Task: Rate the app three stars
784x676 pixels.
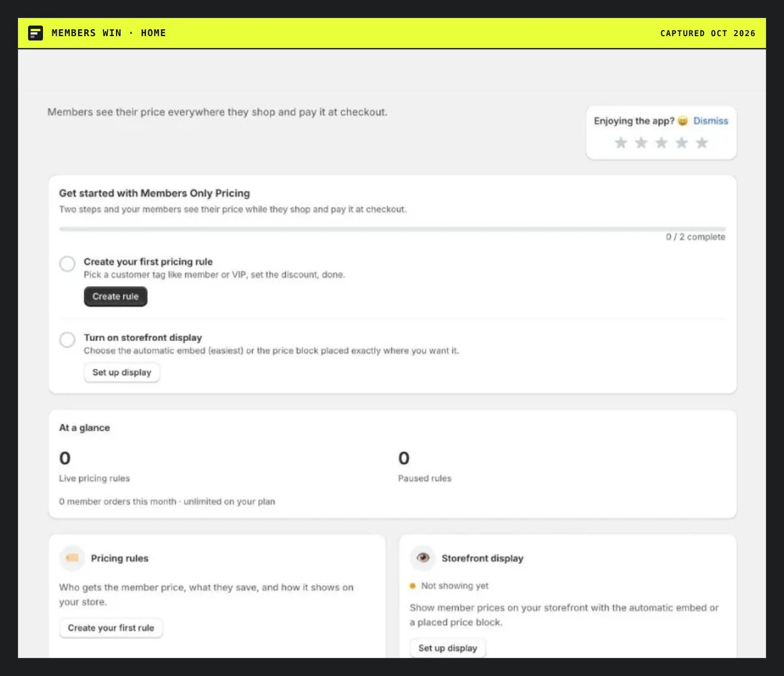Action: 661,143
